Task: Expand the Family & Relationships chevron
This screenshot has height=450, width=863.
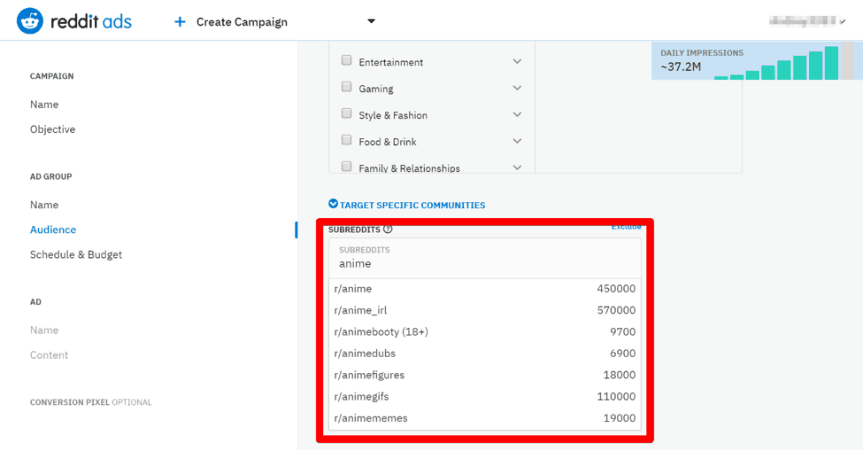Action: pos(517,167)
